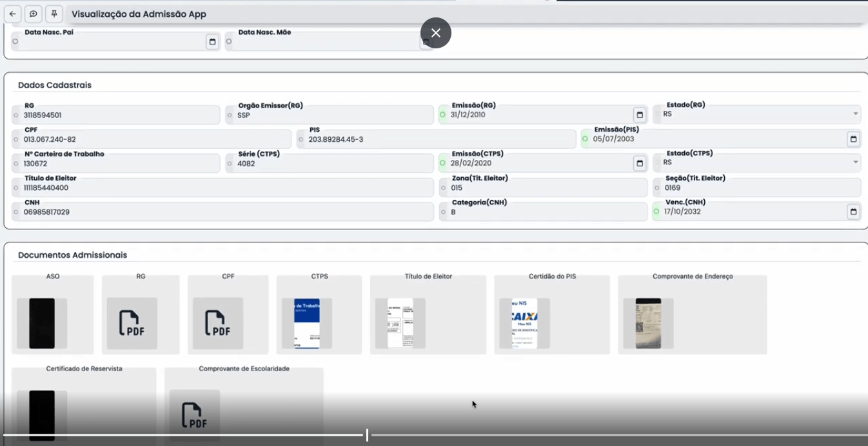Click the back arrow button
The width and height of the screenshot is (868, 446).
point(12,14)
